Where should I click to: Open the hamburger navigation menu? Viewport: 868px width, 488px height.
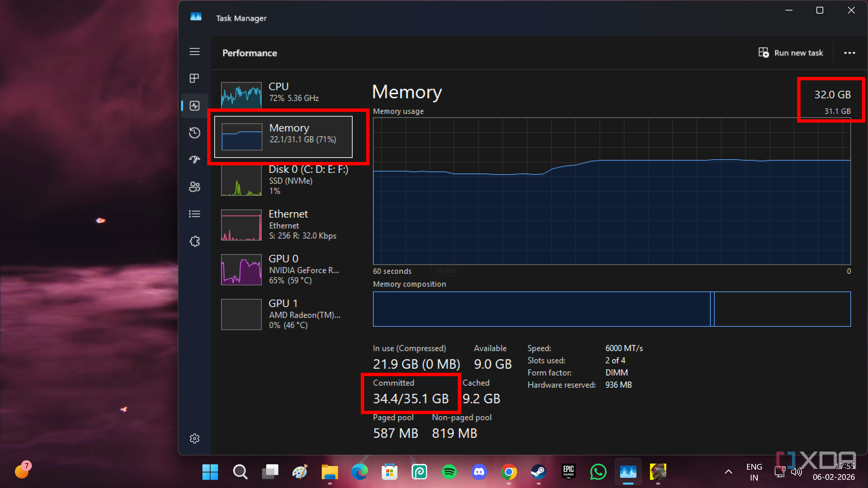pos(194,52)
